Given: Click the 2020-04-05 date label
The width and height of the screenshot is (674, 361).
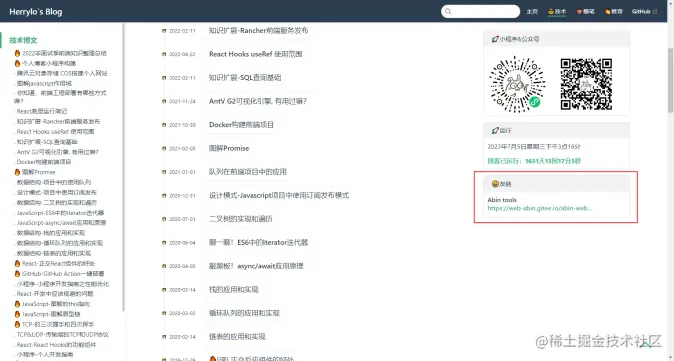Looking at the screenshot, I should tap(182, 266).
